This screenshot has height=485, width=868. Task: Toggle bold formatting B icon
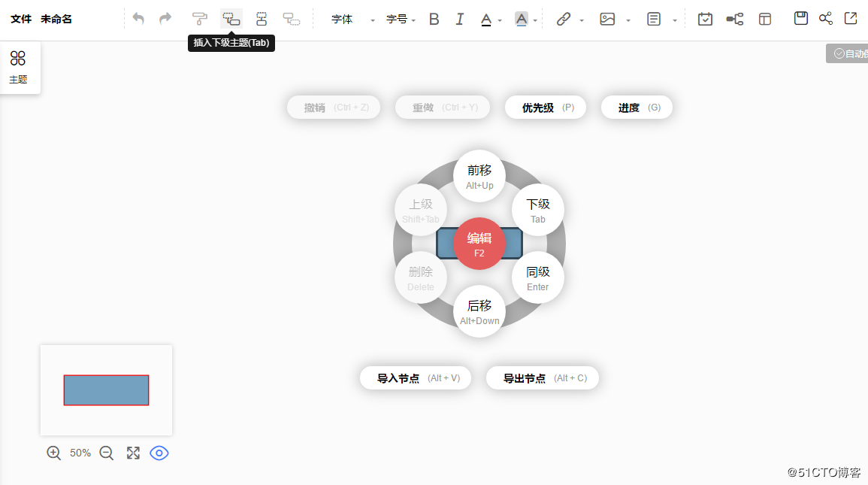(x=434, y=20)
